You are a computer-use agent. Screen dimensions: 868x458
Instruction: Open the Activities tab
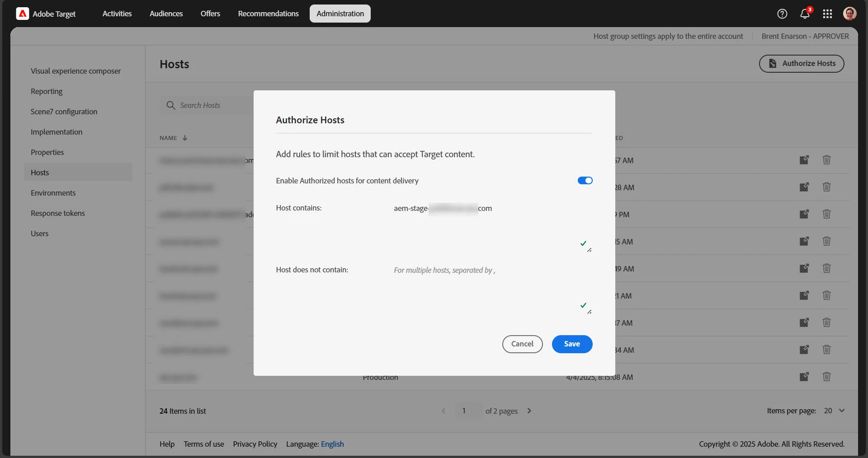tap(117, 14)
